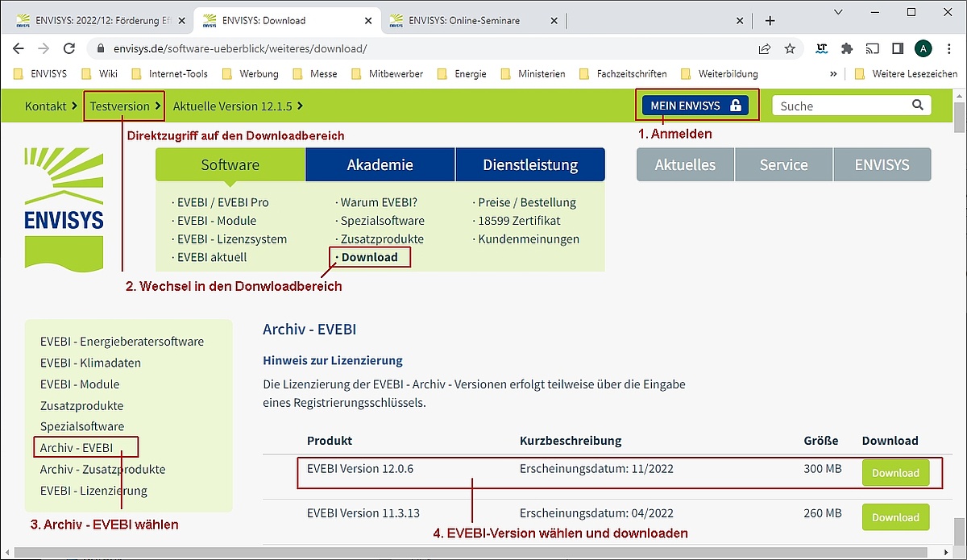Screen dimensions: 967x560
Task: Open the LanguageTool extension icon
Action: 821,48
